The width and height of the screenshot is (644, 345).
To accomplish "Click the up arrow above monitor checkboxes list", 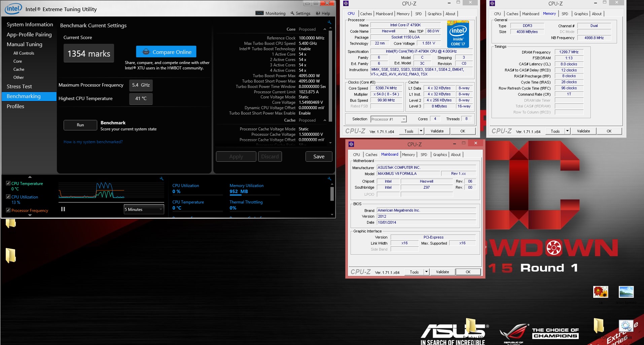I will 30,177.
